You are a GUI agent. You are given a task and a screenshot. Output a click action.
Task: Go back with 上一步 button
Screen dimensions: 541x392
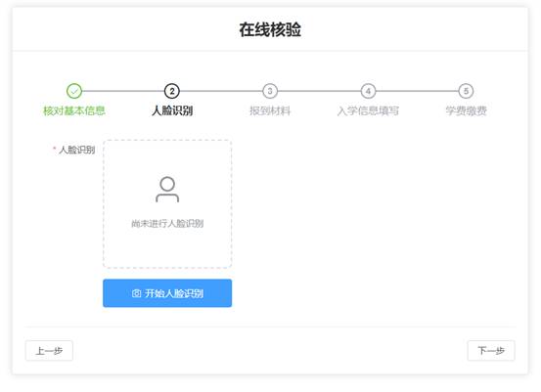click(49, 351)
